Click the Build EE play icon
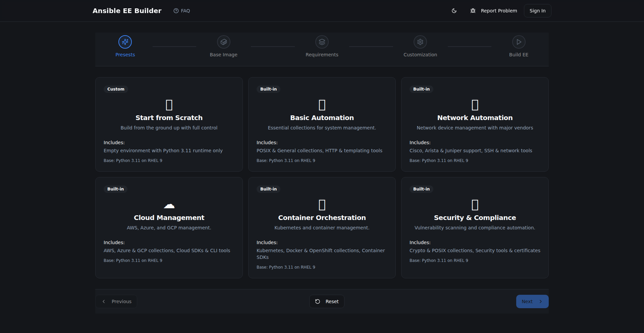The width and height of the screenshot is (644, 333). [x=519, y=42]
